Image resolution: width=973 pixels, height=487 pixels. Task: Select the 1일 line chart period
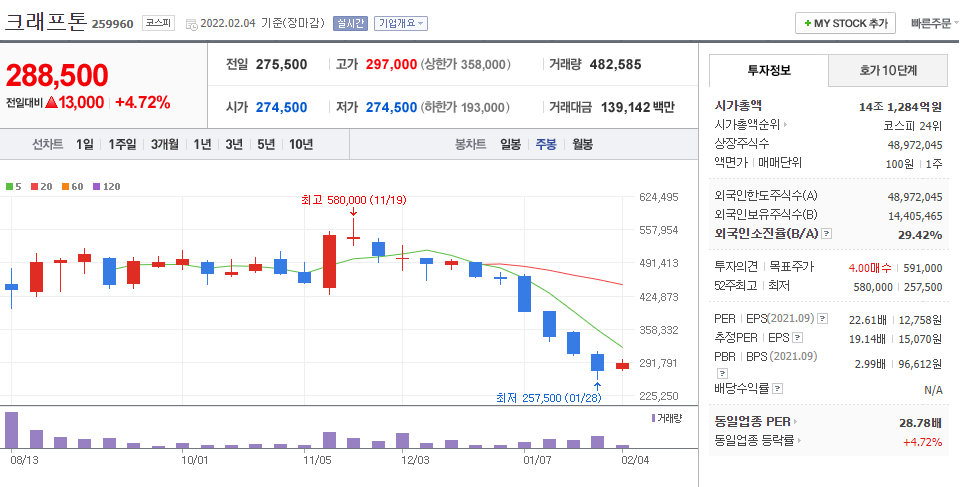(85, 145)
